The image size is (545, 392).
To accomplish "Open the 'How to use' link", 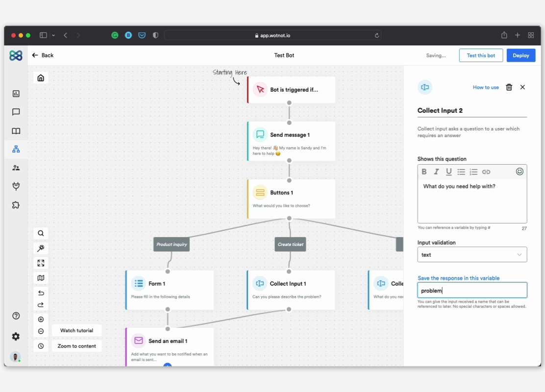I will pos(485,87).
